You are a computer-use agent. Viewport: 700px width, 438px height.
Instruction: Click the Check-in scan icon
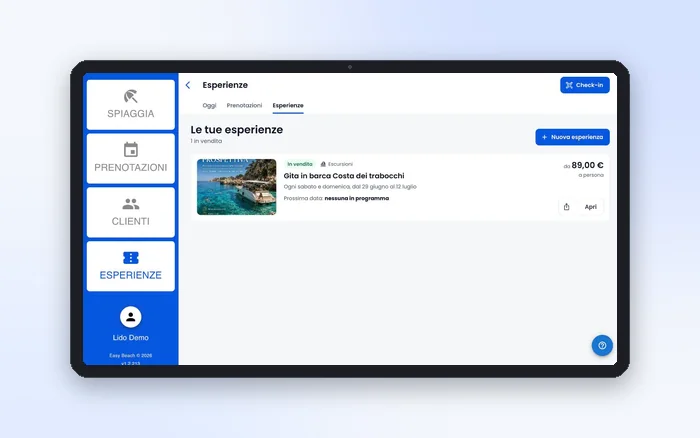pyautogui.click(x=569, y=85)
